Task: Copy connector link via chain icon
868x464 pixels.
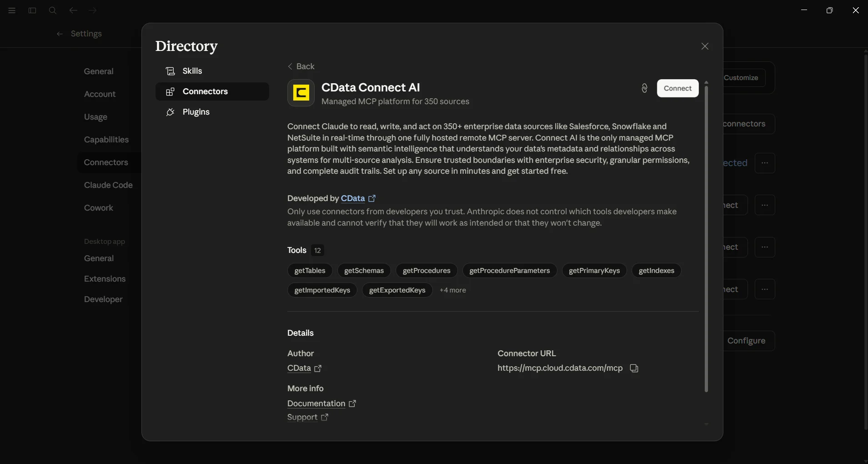Action: tap(644, 88)
